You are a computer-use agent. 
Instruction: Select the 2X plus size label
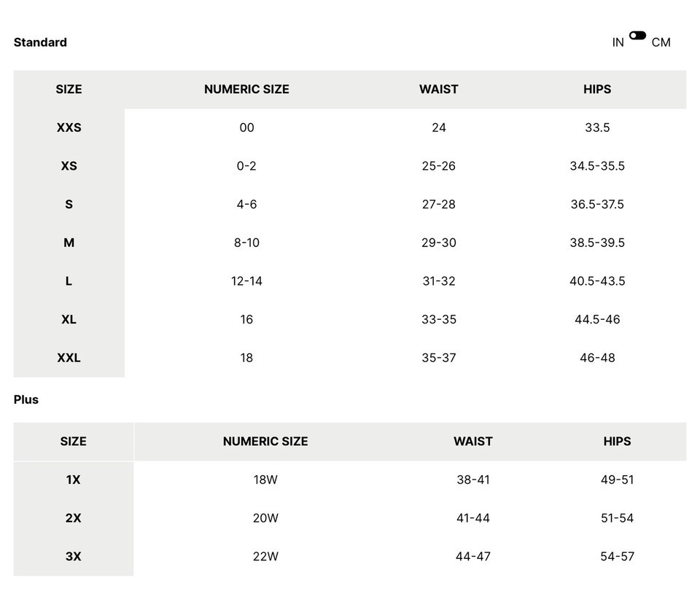73,518
